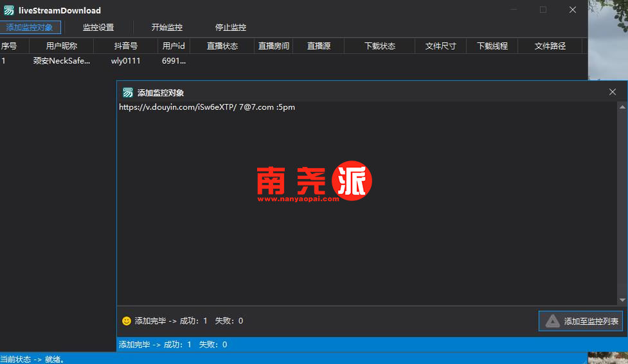Sort by the 用户昵称 column header
Viewport: 628px width, 364px height.
coord(61,46)
